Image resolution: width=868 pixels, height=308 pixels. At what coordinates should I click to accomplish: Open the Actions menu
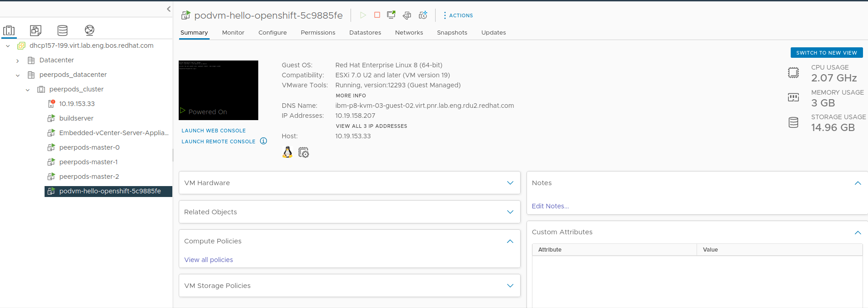(x=458, y=15)
